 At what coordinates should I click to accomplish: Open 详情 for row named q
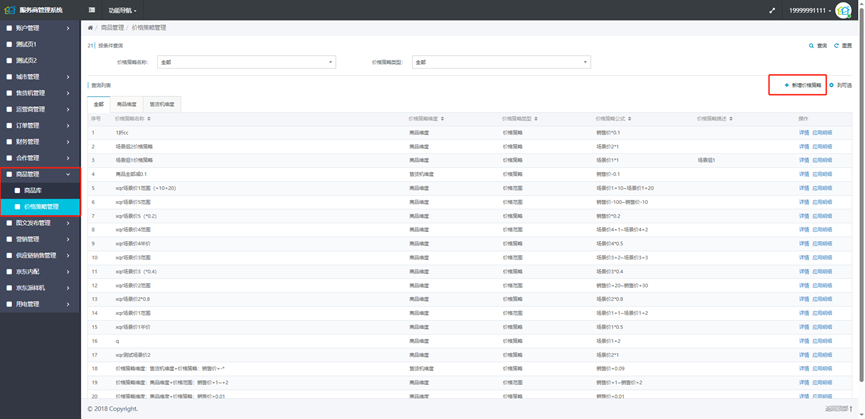804,341
